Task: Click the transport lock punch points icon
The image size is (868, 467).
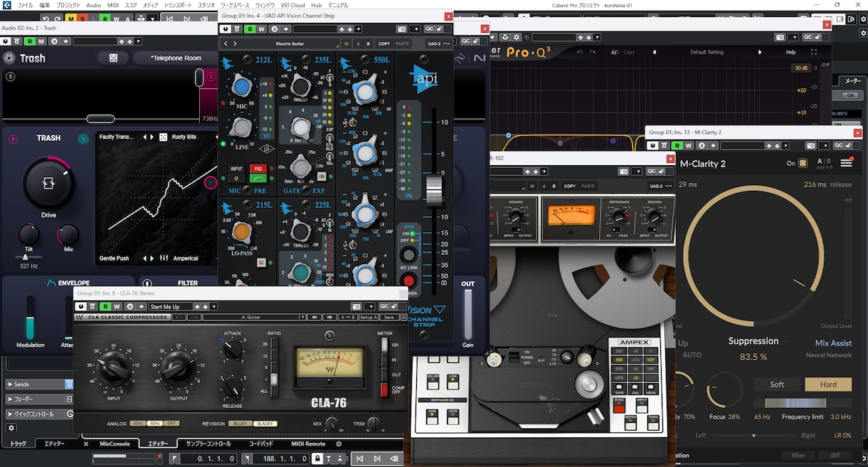Action: [x=317, y=458]
